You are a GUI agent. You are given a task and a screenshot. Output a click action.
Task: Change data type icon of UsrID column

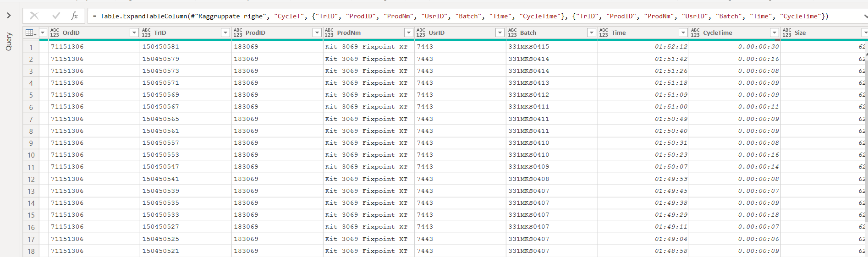[421, 33]
